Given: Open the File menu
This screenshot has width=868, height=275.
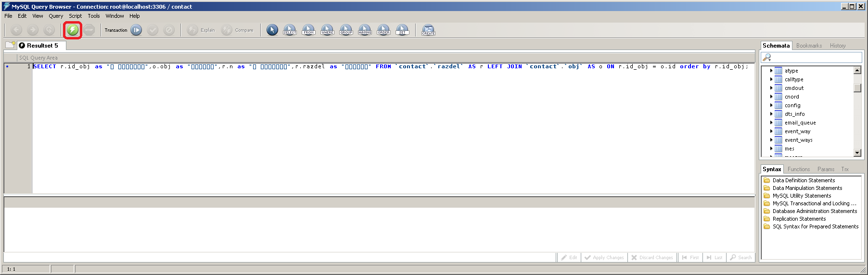Looking at the screenshot, I should pos(8,16).
